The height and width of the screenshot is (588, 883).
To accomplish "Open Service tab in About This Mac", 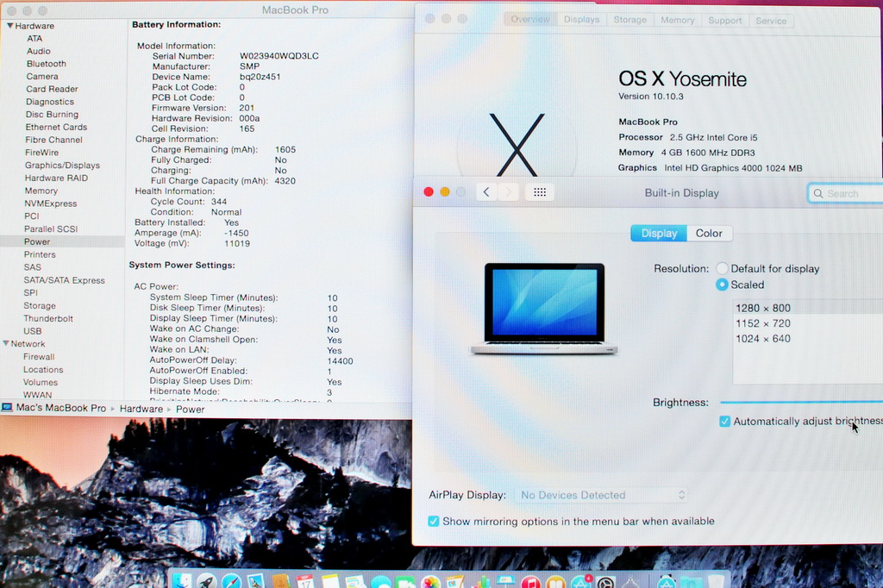I will (x=771, y=21).
